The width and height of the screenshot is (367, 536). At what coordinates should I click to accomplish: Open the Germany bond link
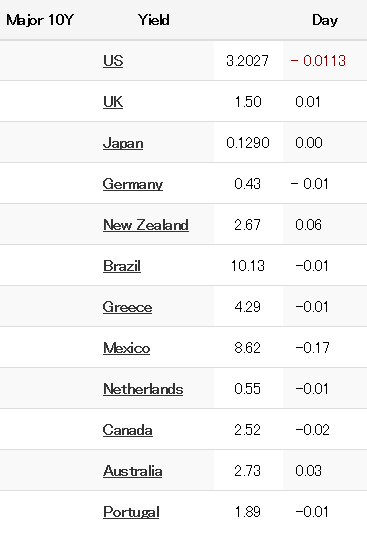(x=133, y=184)
